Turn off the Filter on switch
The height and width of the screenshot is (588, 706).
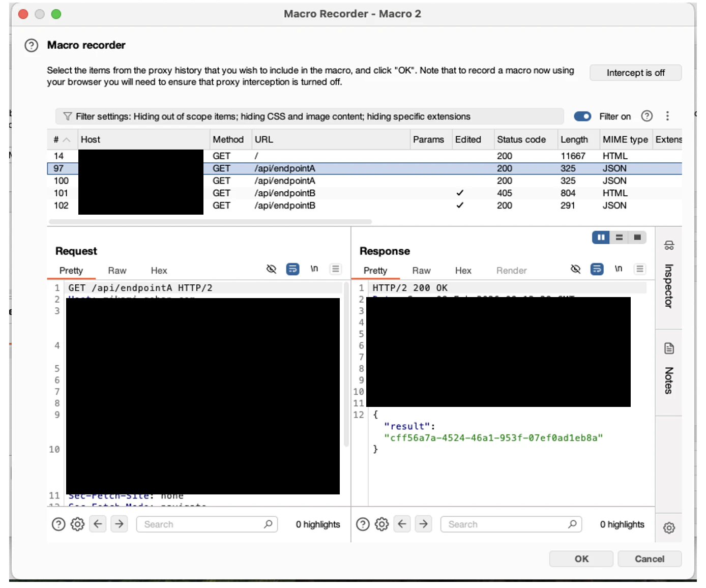582,116
